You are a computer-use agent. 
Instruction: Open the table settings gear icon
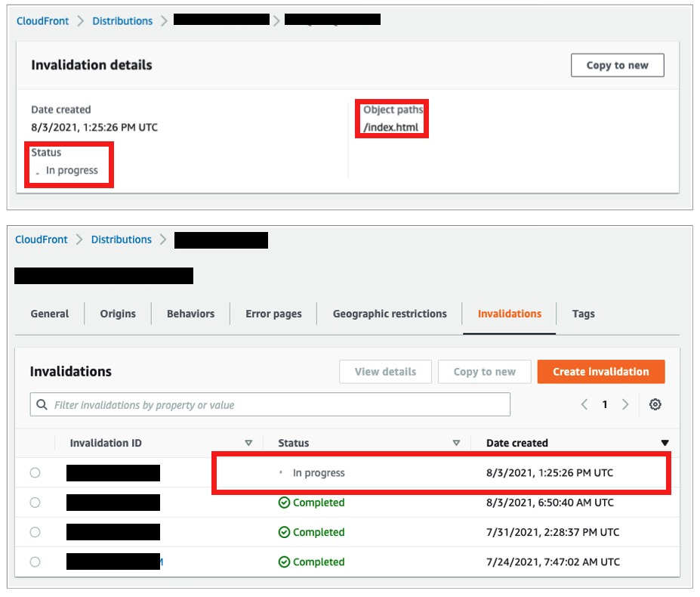(x=655, y=404)
